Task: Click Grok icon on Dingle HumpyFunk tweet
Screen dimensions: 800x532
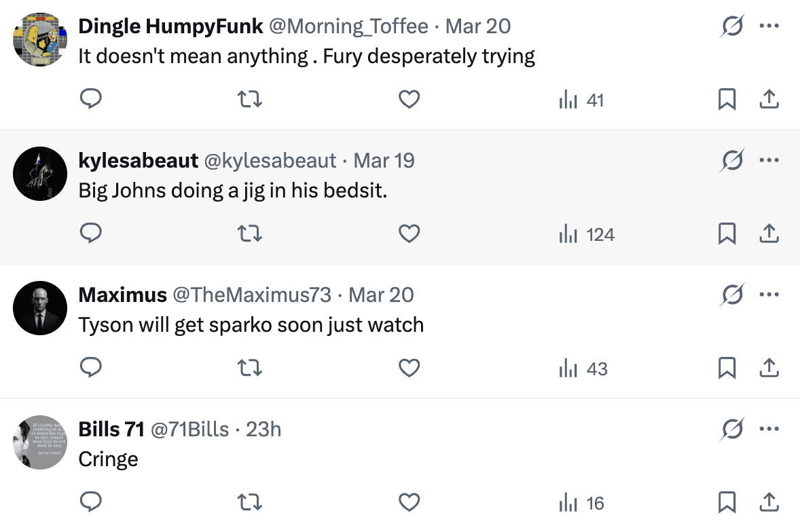Action: pos(732,26)
